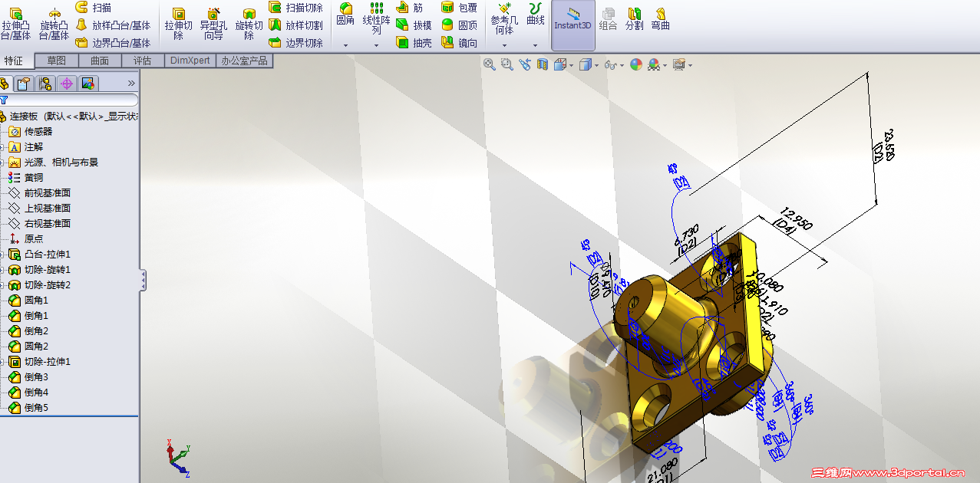Screen dimensions: 980x483
Task: Select the 旋转凸台/基体 revolve boss tool
Action: pyautogui.click(x=54, y=25)
